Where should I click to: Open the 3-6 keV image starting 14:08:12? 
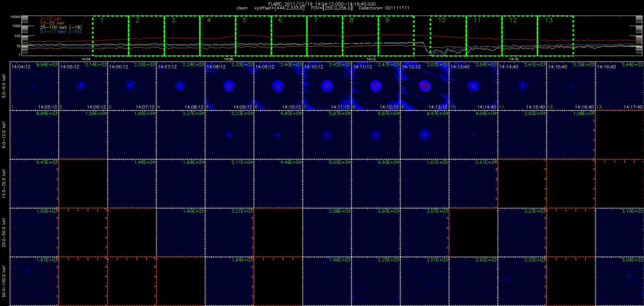click(x=229, y=86)
